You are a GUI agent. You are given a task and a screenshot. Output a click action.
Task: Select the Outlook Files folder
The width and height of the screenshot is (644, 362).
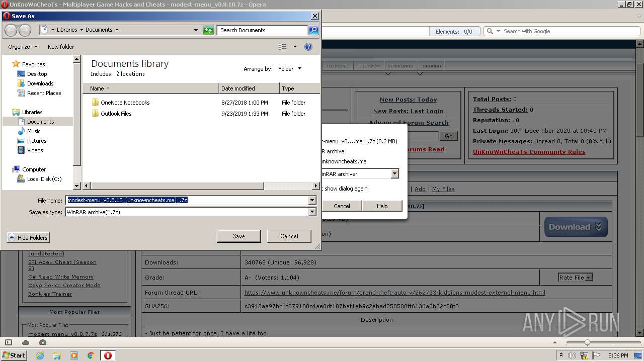pos(116,114)
